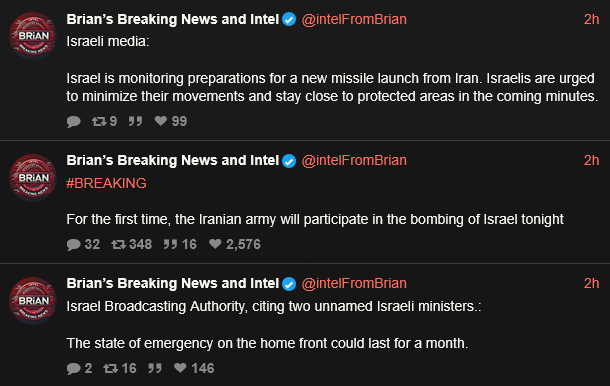Screen dimensions: 610x386
Task: Quote the Israeli media tweet
Action: tap(135, 121)
